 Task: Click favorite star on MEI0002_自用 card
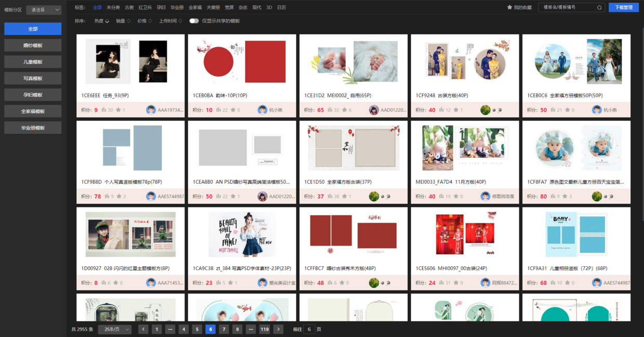pyautogui.click(x=344, y=110)
